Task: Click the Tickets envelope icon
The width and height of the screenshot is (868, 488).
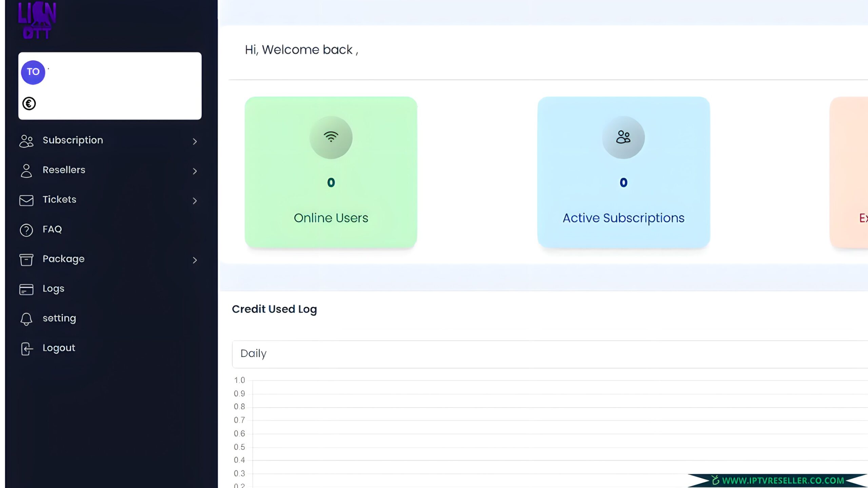Action: pyautogui.click(x=26, y=200)
